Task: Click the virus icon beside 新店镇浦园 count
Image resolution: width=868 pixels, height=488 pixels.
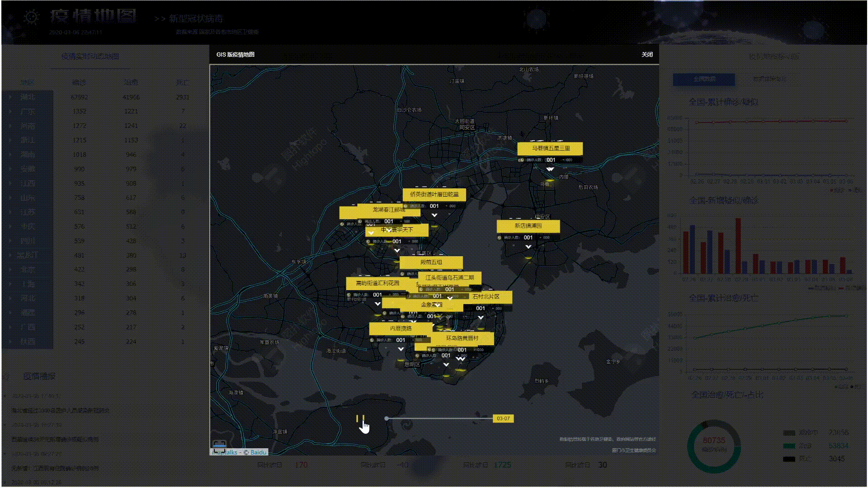Action: (x=500, y=237)
